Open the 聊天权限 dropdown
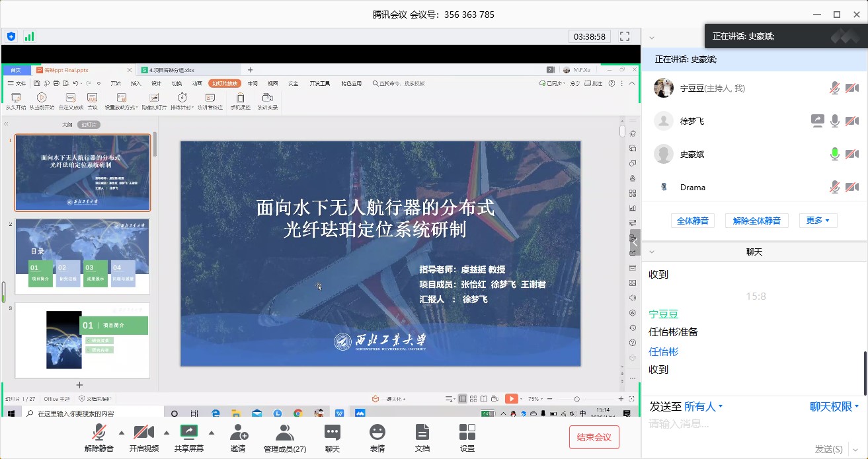 pos(834,407)
